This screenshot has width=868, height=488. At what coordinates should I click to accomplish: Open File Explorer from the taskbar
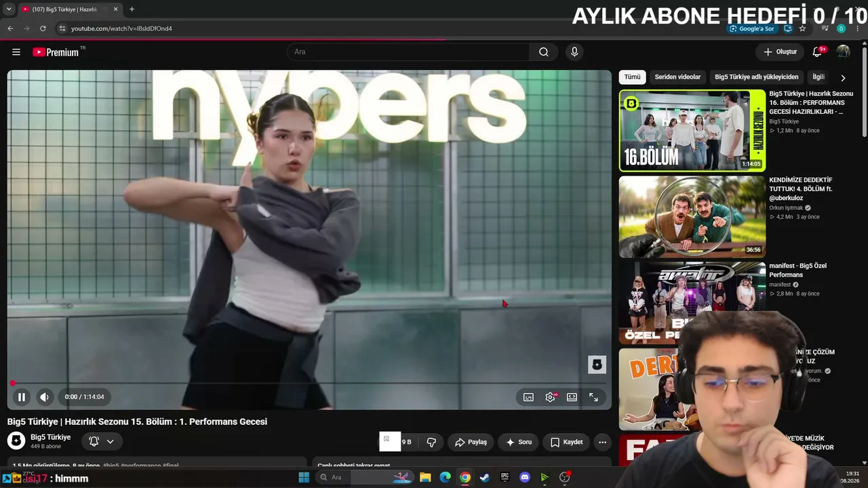click(425, 478)
